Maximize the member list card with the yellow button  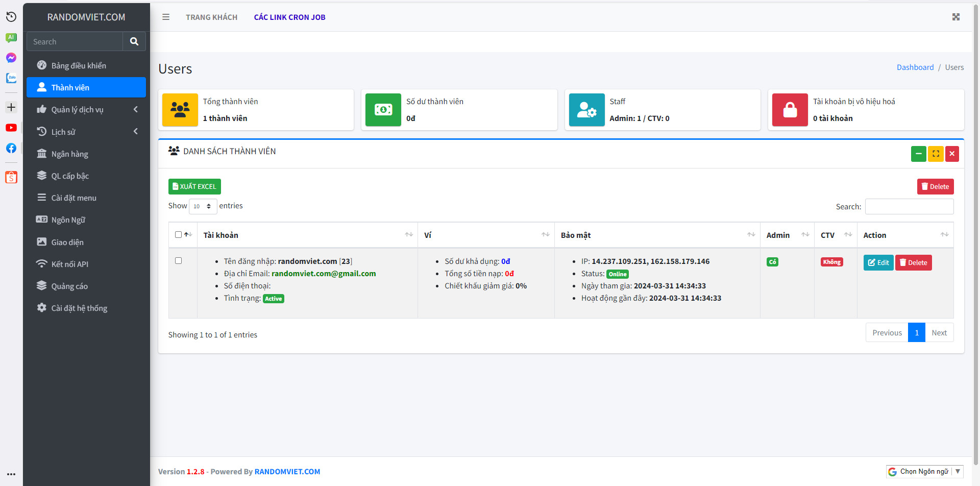coord(936,154)
